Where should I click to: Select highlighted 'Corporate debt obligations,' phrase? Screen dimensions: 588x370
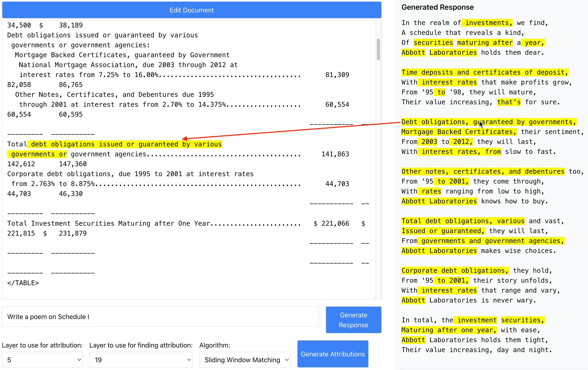455,270
